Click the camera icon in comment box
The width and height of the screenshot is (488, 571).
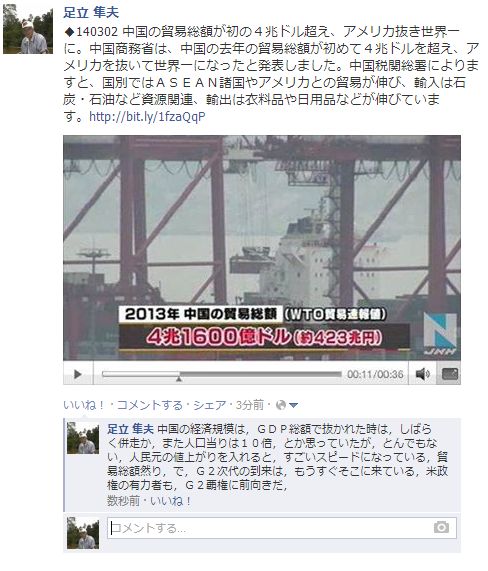pos(441,527)
